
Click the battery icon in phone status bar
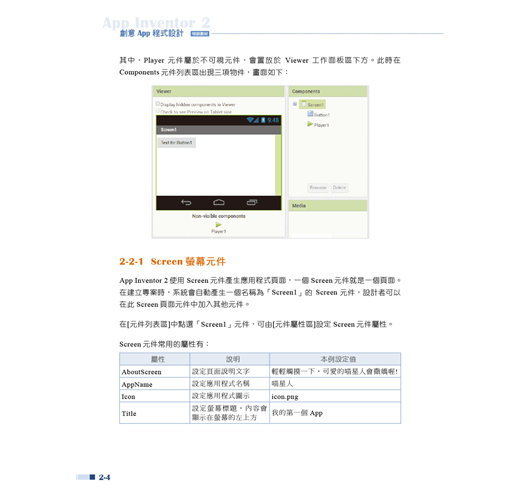click(x=263, y=120)
